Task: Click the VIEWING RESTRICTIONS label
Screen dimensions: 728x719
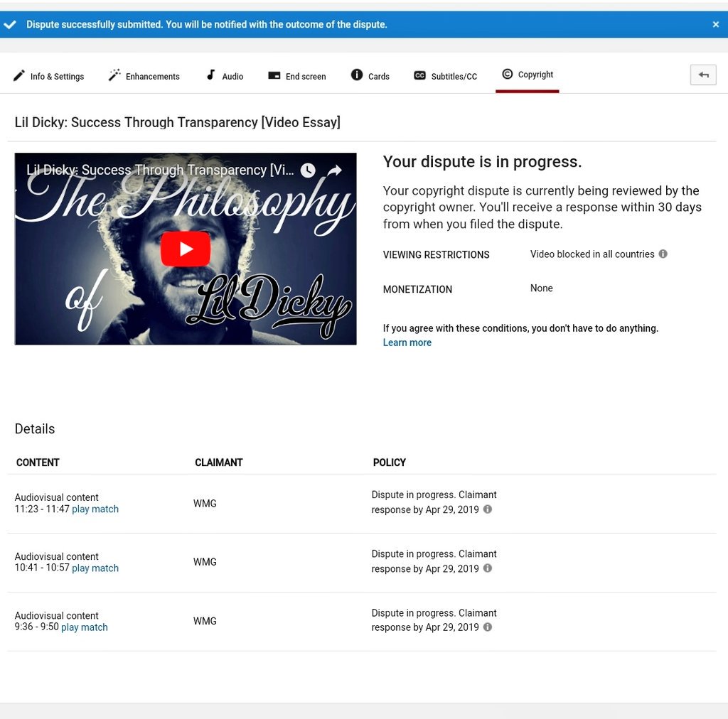Action: [x=436, y=254]
